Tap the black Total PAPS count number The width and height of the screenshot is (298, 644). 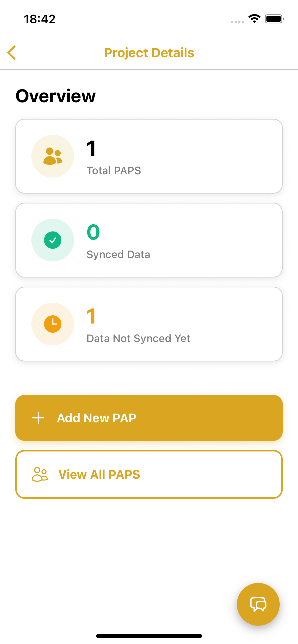[91, 148]
